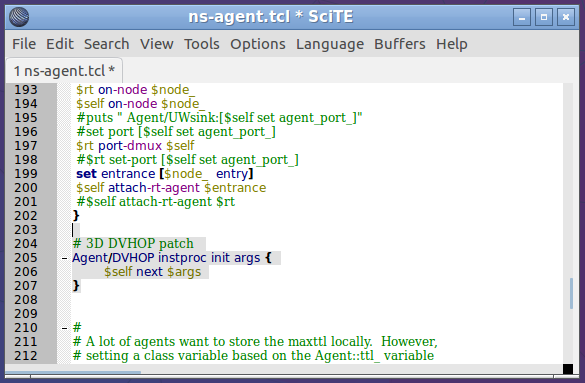This screenshot has height=383, width=585.
Task: Open the Buffers menu
Action: 400,44
